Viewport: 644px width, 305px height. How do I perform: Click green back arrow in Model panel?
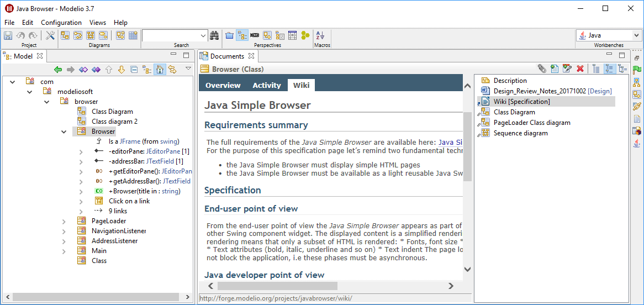[58, 70]
